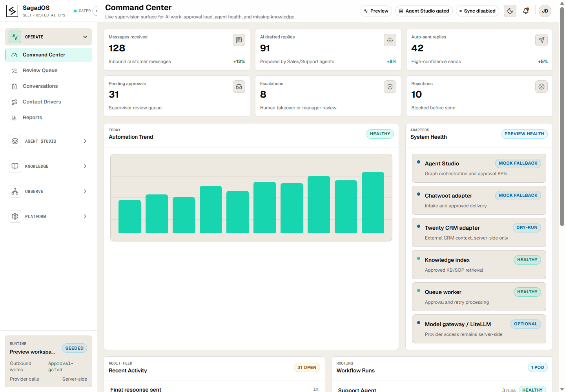
Task: Select the Chatwoot adapter health card
Action: pyautogui.click(x=479, y=200)
